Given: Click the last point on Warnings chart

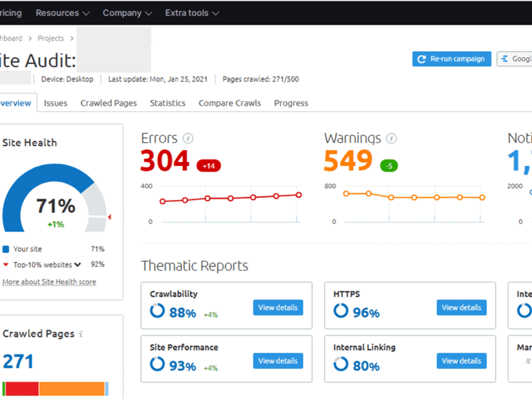Looking at the screenshot, I should pos(482,197).
